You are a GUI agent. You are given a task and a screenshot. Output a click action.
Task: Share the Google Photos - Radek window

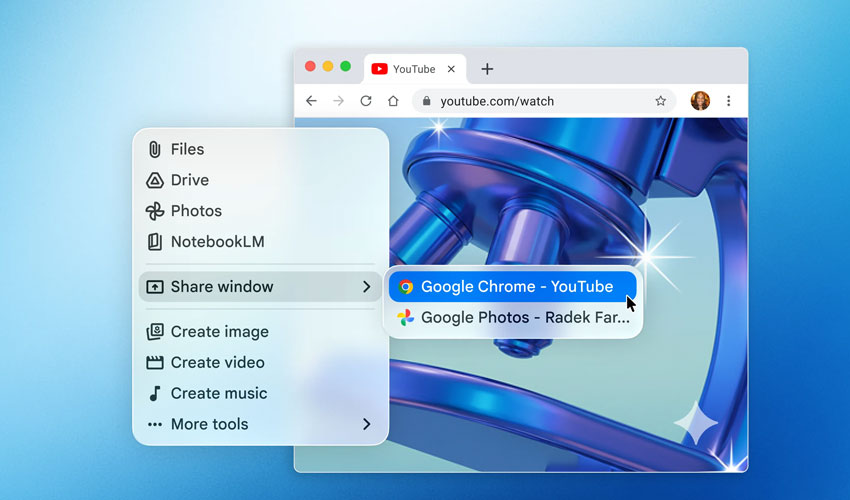(x=513, y=317)
